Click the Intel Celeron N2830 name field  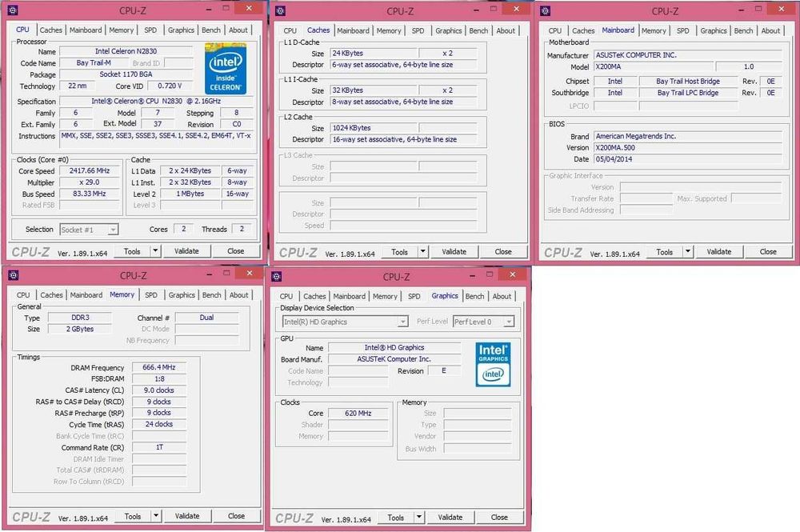(126, 51)
